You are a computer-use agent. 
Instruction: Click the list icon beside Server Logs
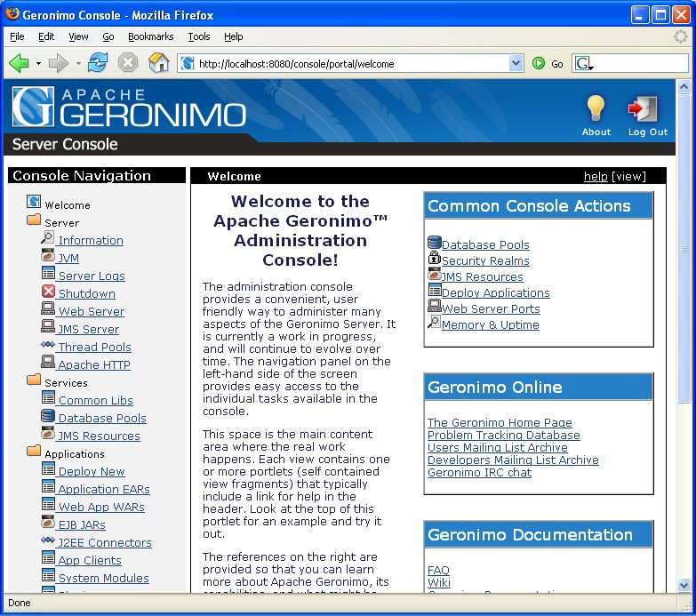tap(48, 273)
